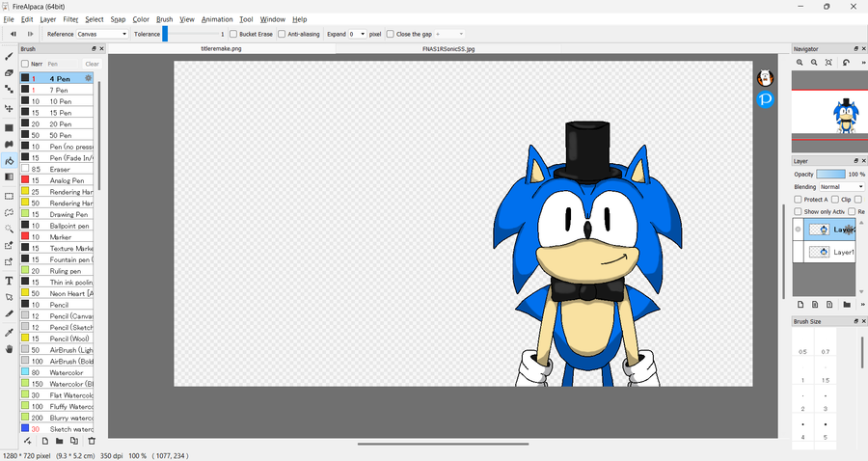
Task: Select the Watercolor 80 brush preset
Action: 57,372
